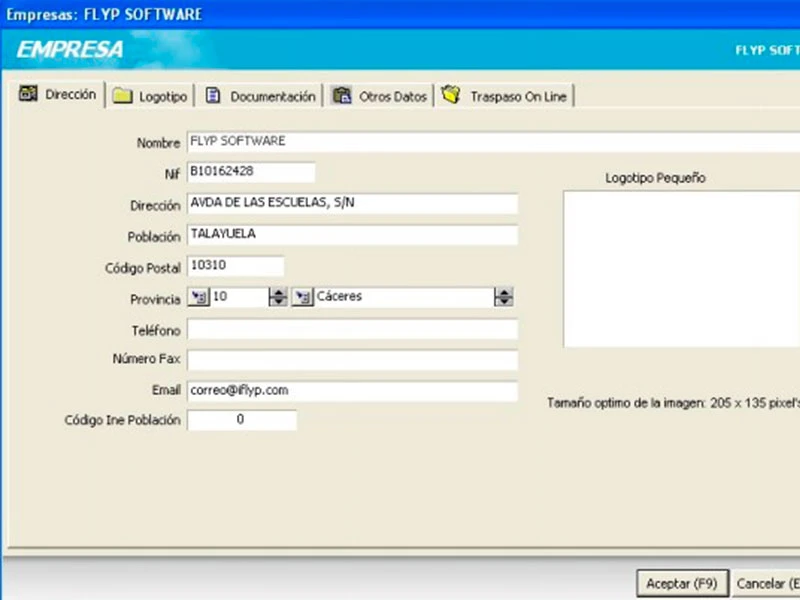Click the Cancelar button
The image size is (800, 600).
(767, 583)
